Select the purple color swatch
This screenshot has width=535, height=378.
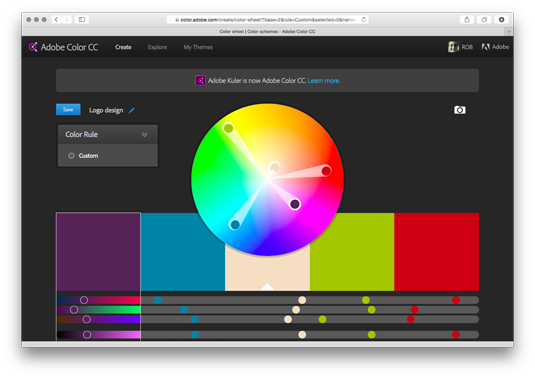(98, 252)
